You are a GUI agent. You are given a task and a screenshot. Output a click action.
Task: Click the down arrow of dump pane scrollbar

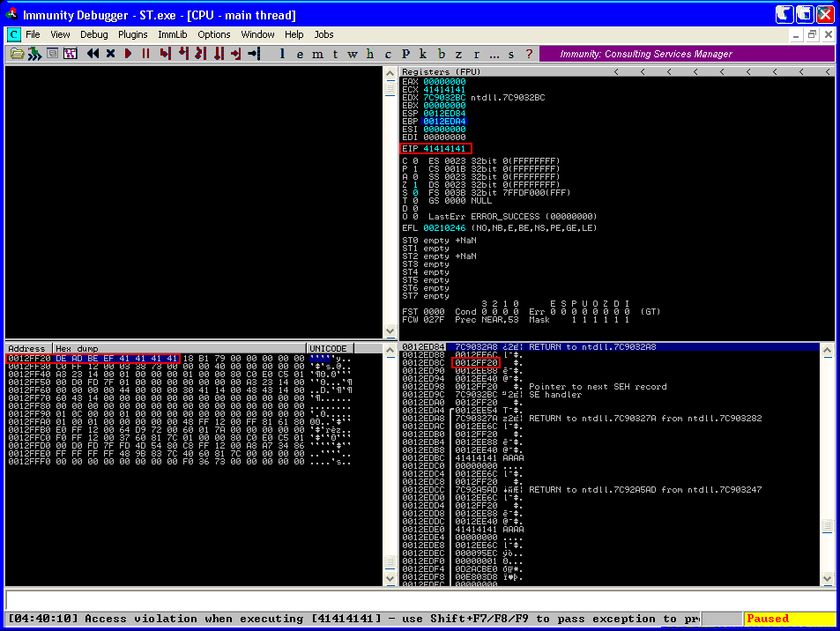pyautogui.click(x=390, y=578)
